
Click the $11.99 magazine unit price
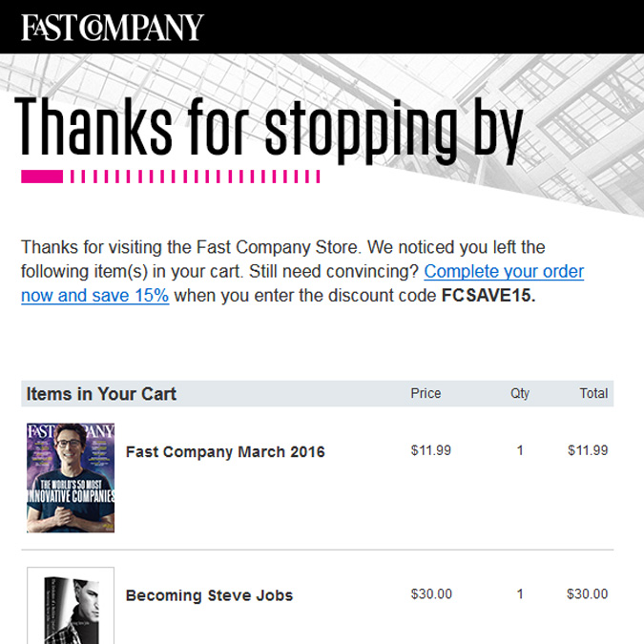point(431,450)
